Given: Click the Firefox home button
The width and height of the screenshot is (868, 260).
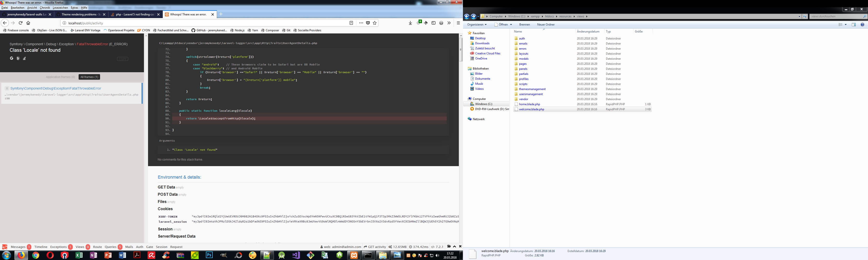Looking at the screenshot, I should (28, 23).
